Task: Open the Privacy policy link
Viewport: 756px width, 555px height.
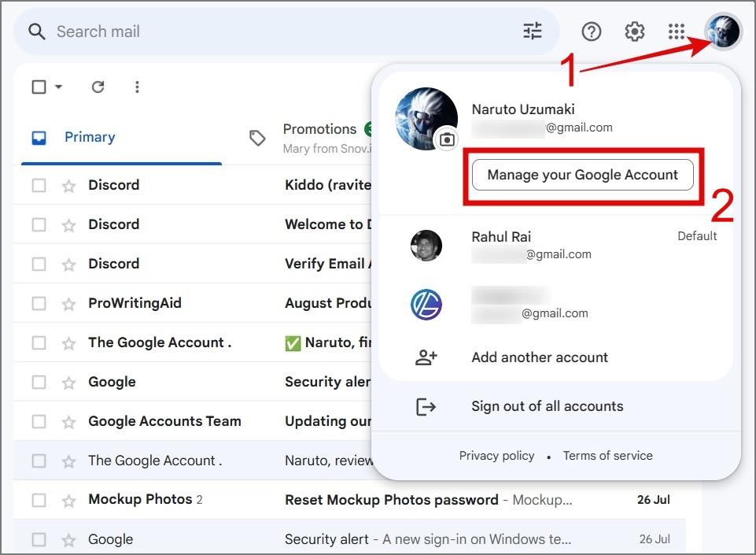Action: (496, 456)
